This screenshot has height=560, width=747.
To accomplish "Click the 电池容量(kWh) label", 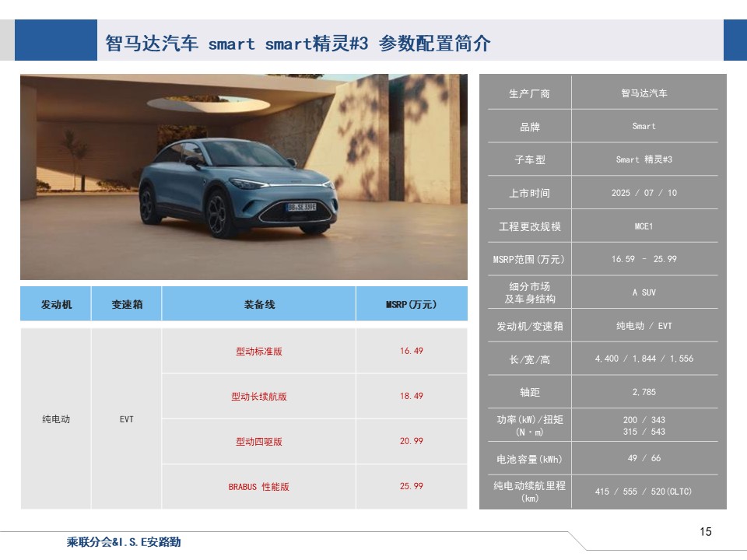I will tap(529, 459).
